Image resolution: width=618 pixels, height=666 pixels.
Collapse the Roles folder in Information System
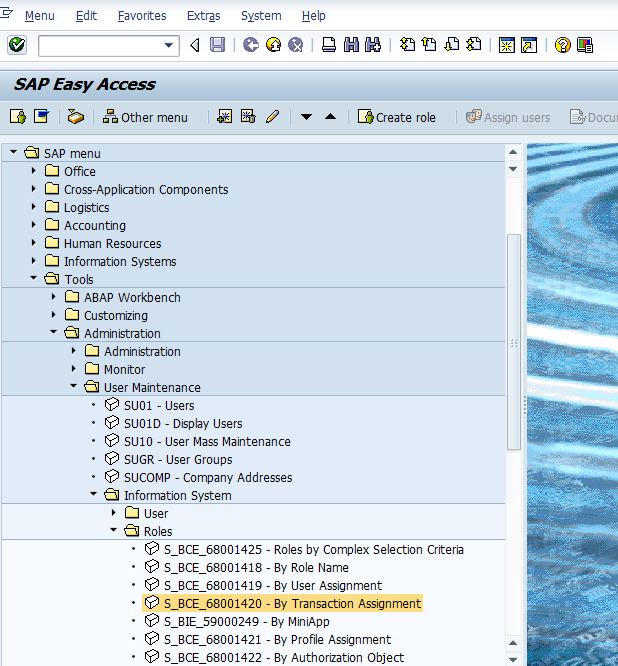coord(114,532)
